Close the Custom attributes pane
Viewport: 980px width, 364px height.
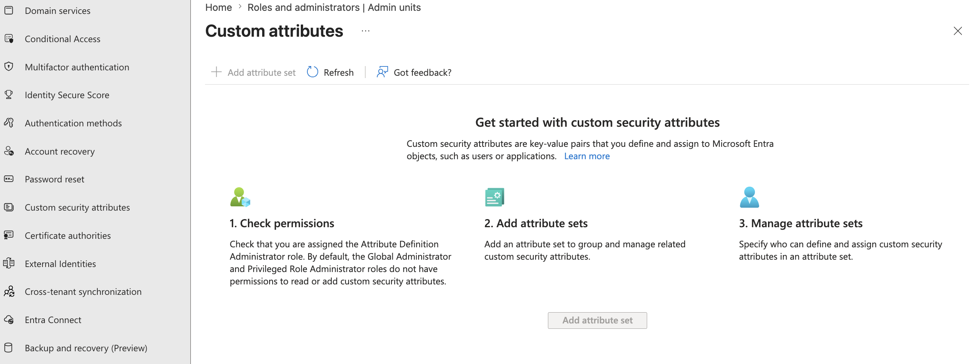(x=958, y=31)
